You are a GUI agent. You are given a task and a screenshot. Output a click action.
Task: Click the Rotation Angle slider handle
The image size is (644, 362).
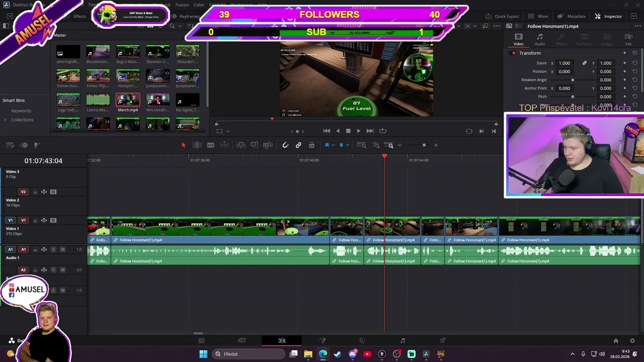click(573, 80)
